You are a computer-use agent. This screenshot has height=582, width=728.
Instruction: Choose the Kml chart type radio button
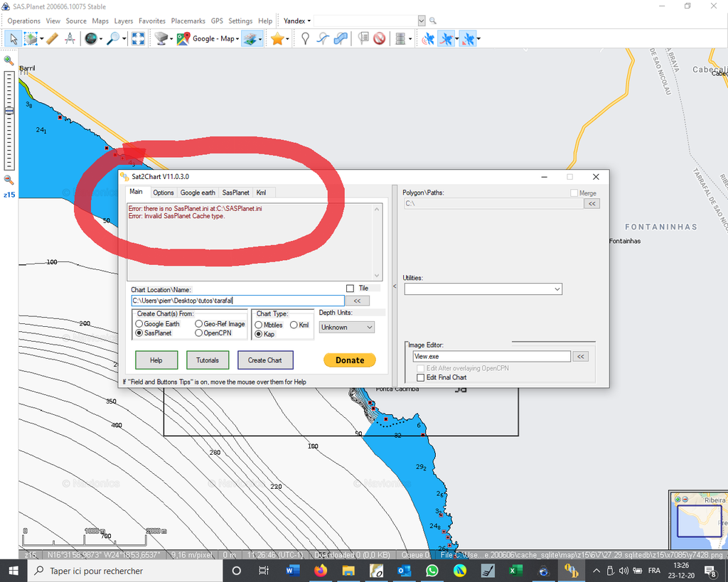[x=294, y=325]
